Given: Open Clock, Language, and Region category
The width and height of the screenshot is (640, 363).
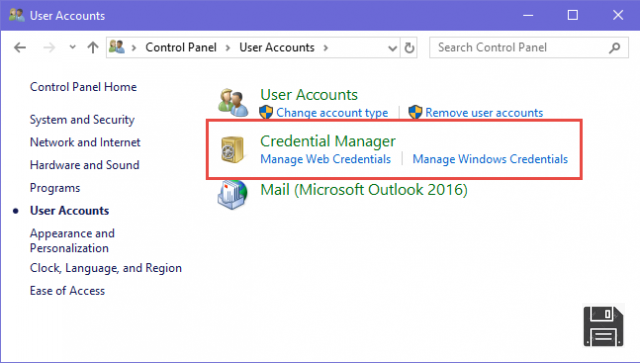Looking at the screenshot, I should (x=106, y=268).
